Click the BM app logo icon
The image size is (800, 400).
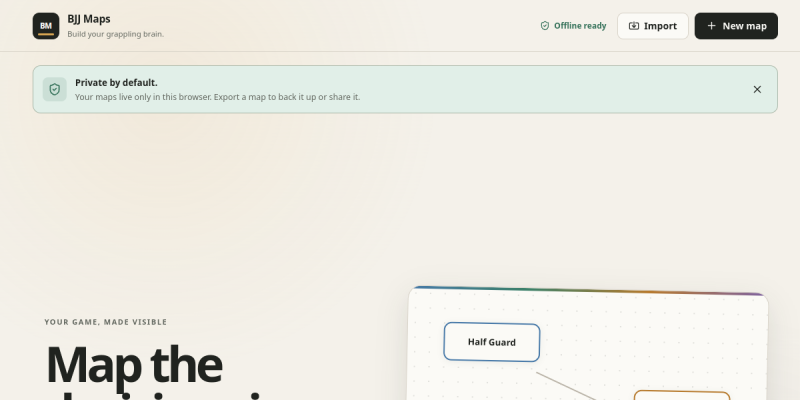46,26
